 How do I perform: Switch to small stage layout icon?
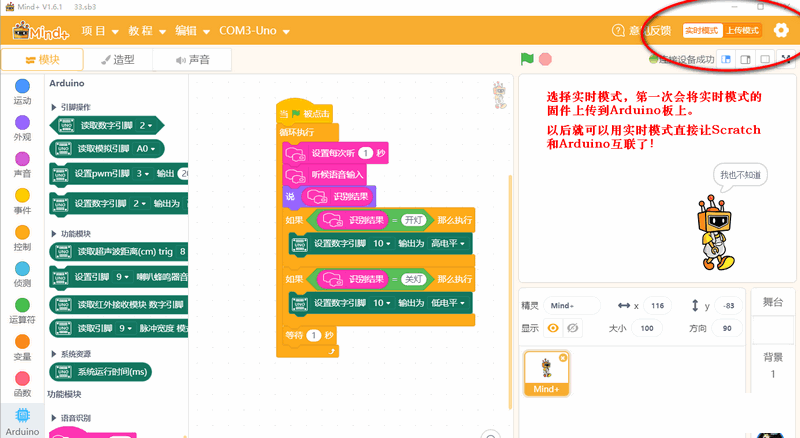pyautogui.click(x=726, y=59)
